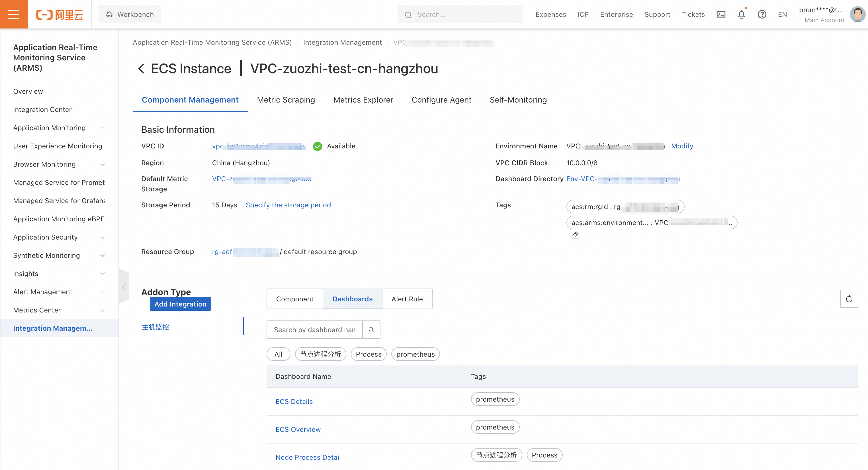Open Application Monitoring eBPF sidebar item
Image resolution: width=868 pixels, height=470 pixels.
coord(59,219)
